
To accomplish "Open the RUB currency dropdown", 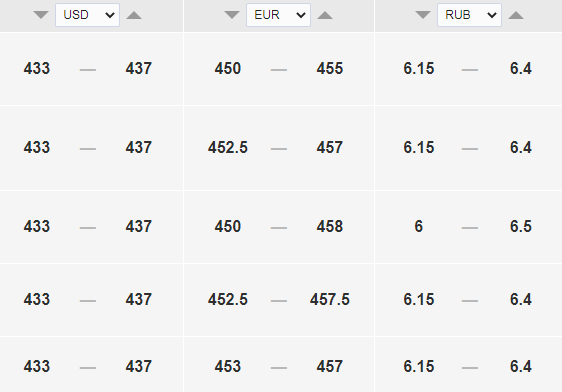I will [x=470, y=15].
